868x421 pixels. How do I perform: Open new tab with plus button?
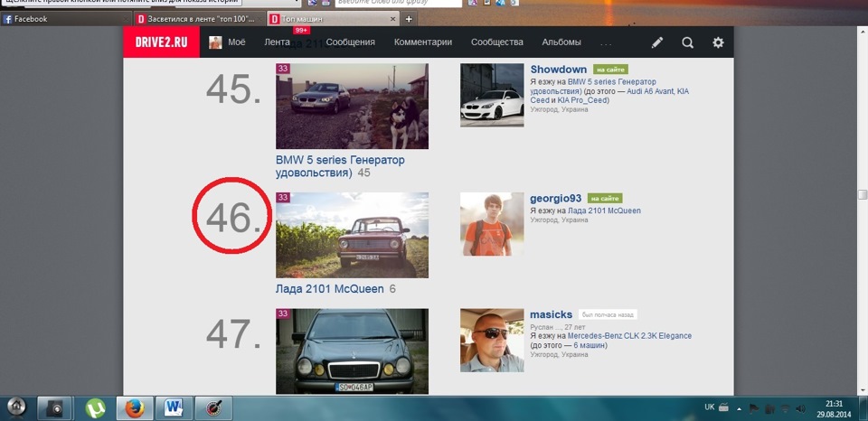pos(409,19)
